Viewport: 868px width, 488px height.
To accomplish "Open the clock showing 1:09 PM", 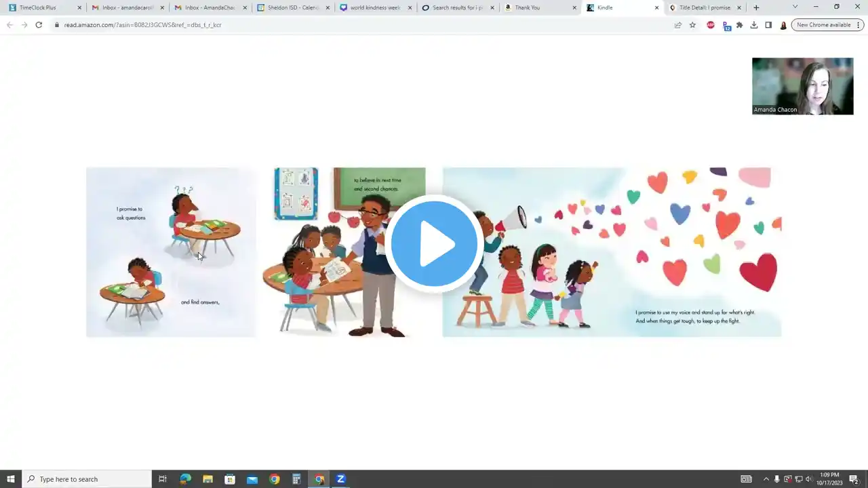I will click(829, 479).
